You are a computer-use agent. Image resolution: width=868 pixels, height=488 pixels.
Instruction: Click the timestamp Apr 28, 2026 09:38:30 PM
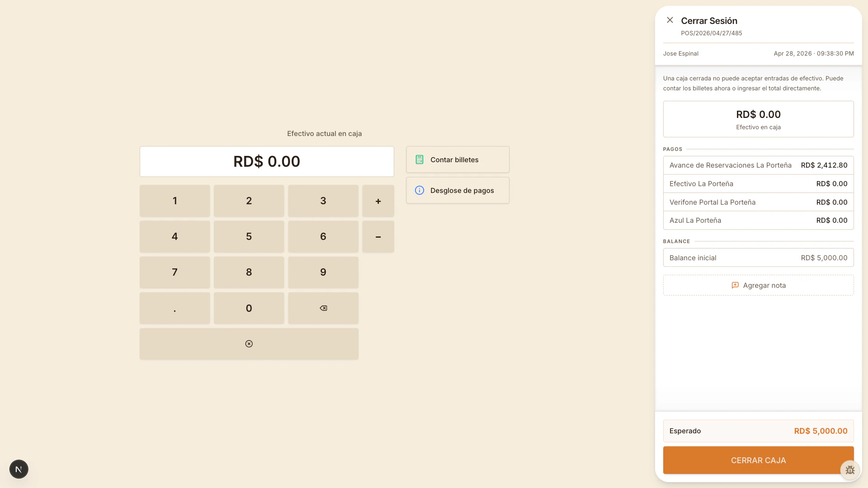point(814,53)
